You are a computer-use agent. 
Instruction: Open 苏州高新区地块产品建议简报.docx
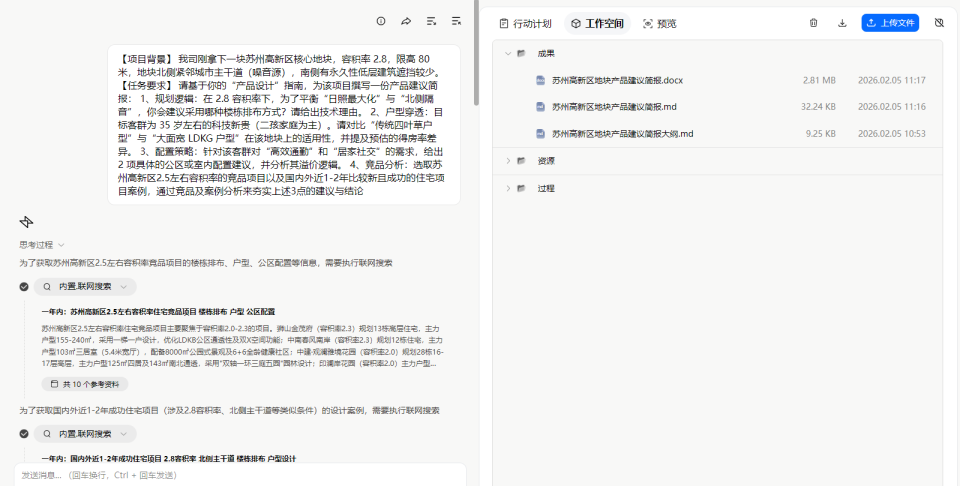click(x=617, y=80)
